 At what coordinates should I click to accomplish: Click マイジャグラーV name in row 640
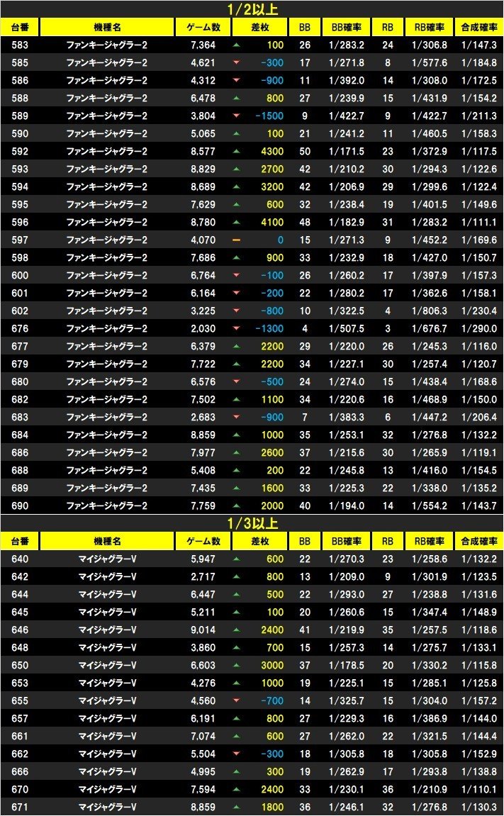[x=107, y=559]
